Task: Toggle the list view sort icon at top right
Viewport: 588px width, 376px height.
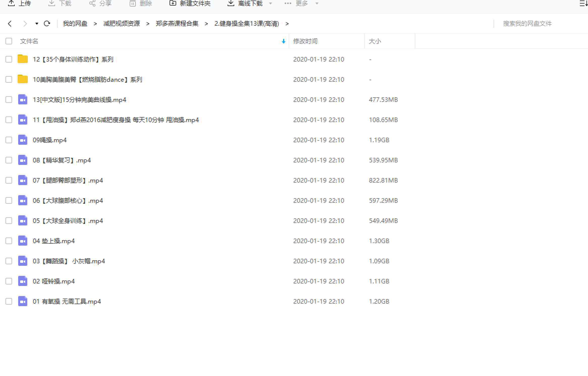Action: 584,3
